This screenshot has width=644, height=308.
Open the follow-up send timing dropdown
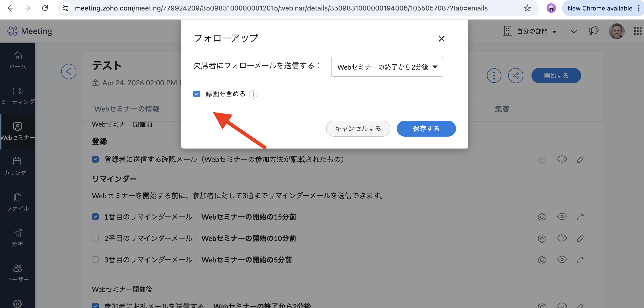(387, 67)
